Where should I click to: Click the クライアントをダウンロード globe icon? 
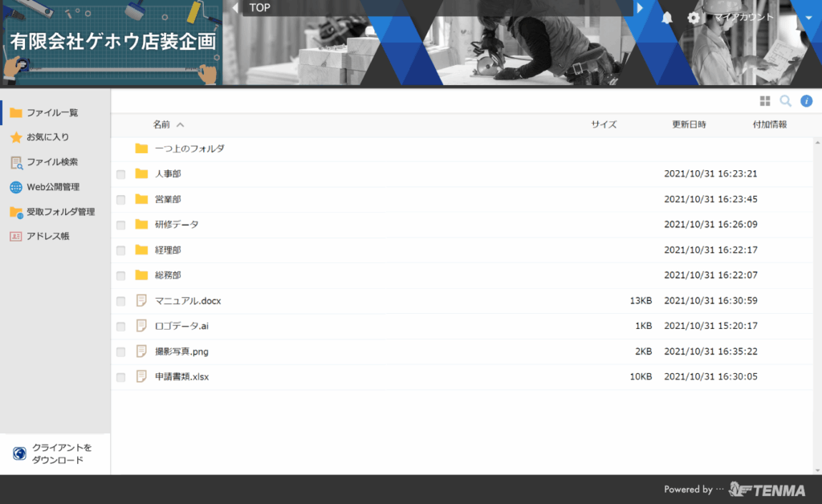[x=19, y=453]
